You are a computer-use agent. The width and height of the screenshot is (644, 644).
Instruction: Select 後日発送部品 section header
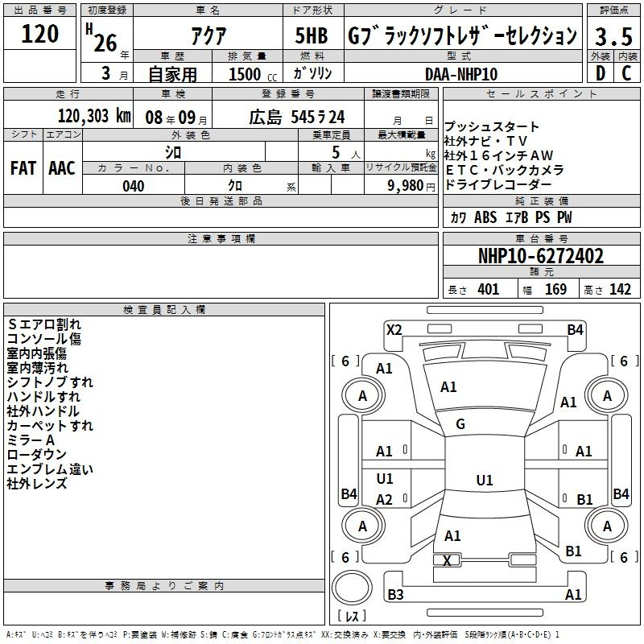pos(221,200)
